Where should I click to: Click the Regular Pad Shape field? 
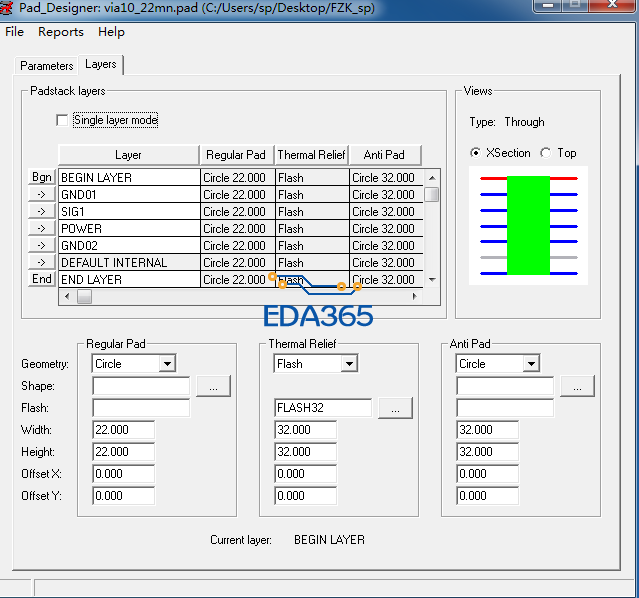coord(141,386)
